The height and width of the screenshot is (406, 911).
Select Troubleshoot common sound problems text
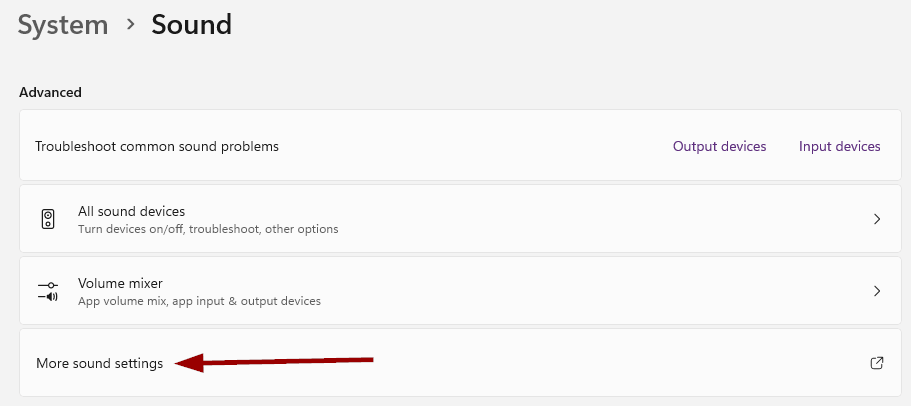coord(157,146)
